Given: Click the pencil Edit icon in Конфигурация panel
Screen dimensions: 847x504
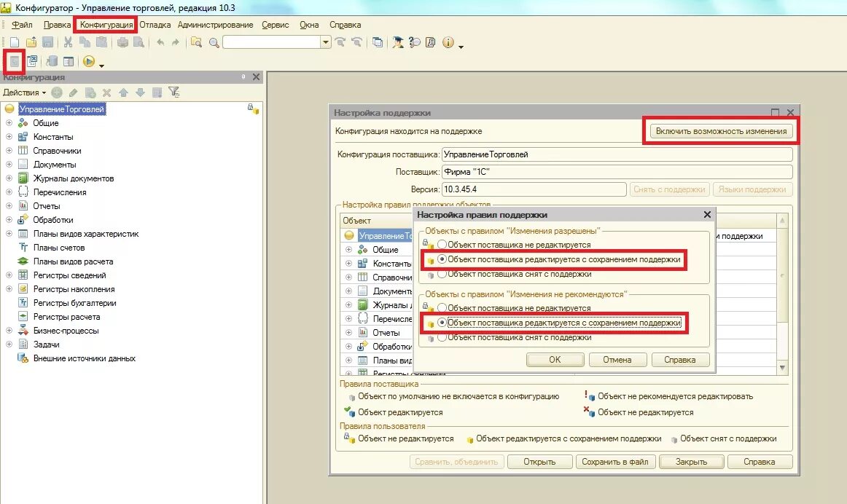Looking at the screenshot, I should coord(74,92).
